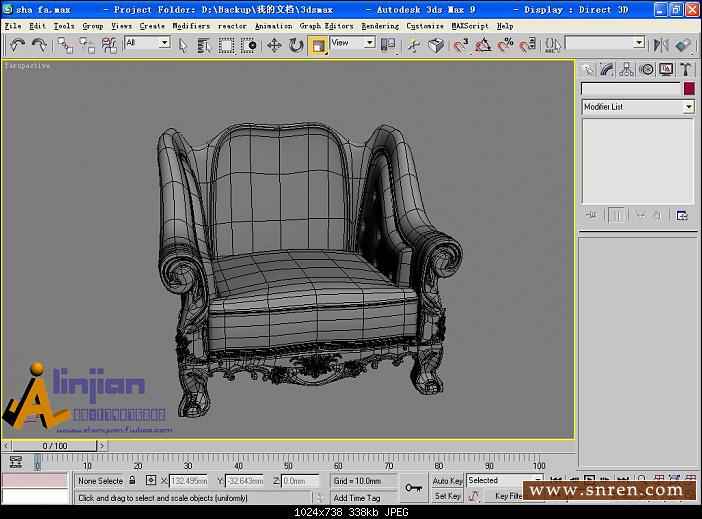Image resolution: width=702 pixels, height=519 pixels.
Task: Click the highlighted Select and Scale tool
Action: click(318, 46)
